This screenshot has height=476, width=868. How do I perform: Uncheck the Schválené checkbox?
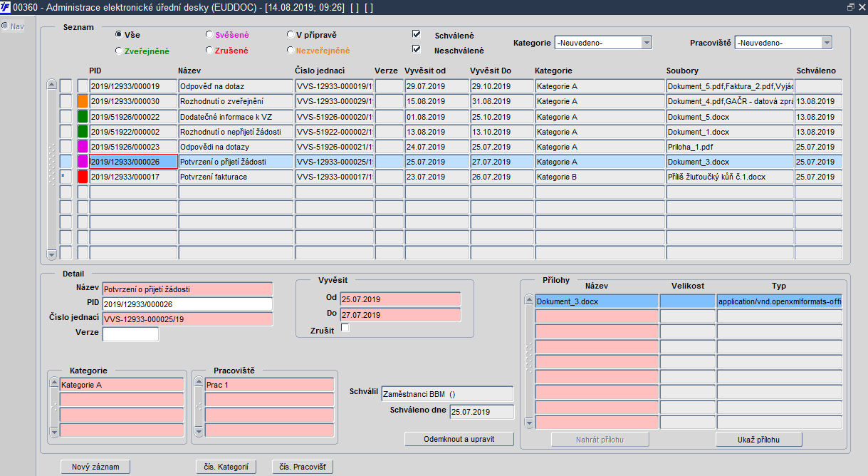[417, 35]
